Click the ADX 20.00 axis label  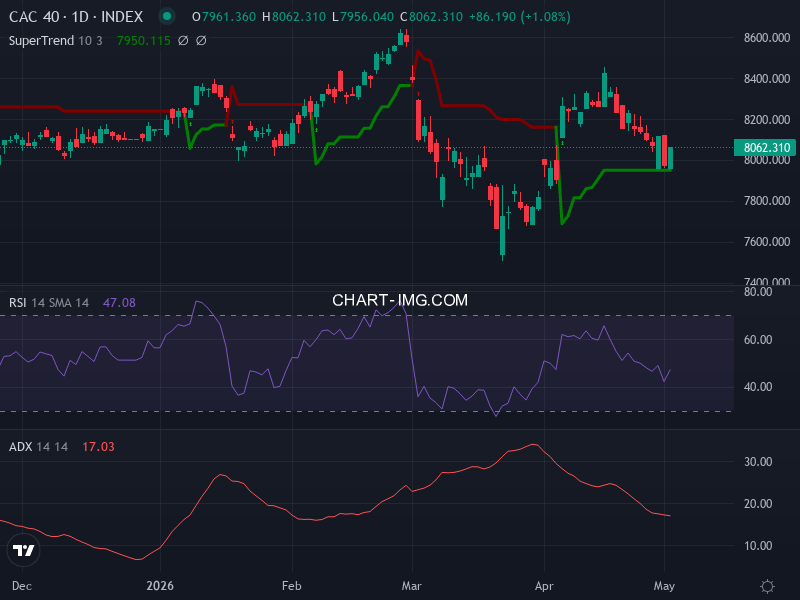758,504
